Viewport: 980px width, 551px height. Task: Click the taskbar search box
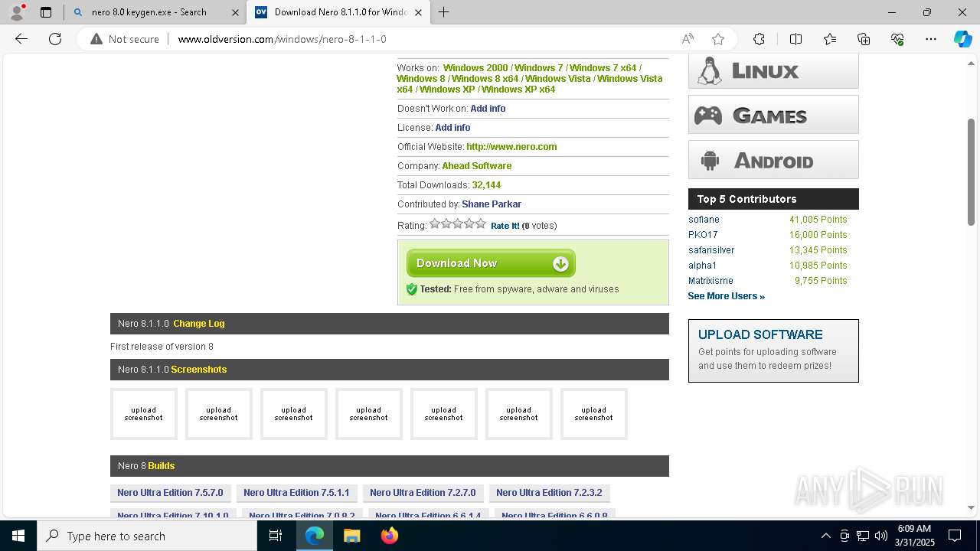point(147,536)
